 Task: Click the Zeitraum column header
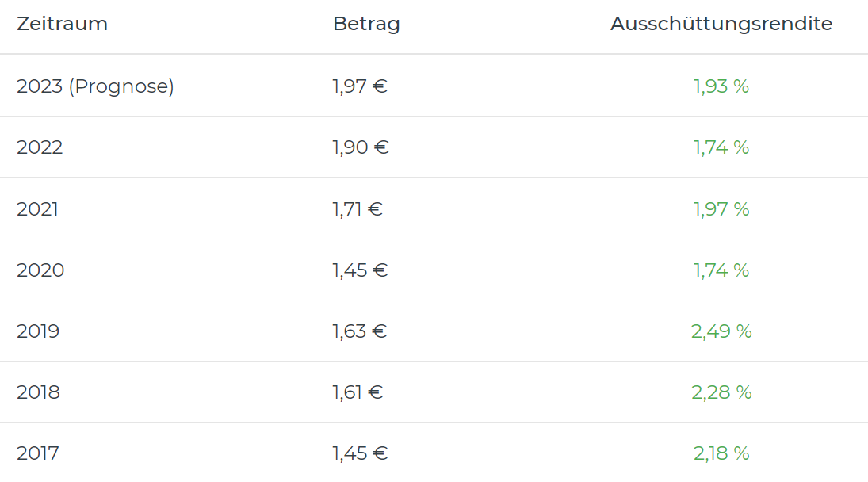click(62, 24)
